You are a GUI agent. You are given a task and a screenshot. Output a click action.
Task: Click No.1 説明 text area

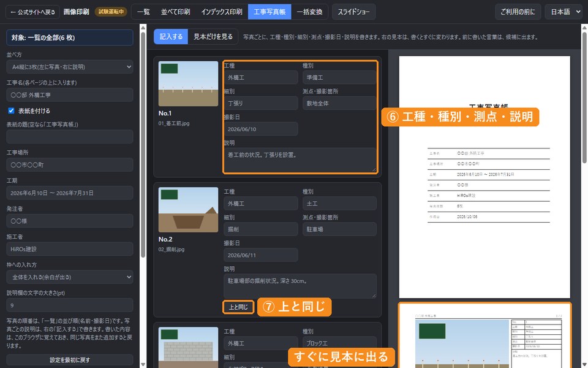pyautogui.click(x=300, y=160)
